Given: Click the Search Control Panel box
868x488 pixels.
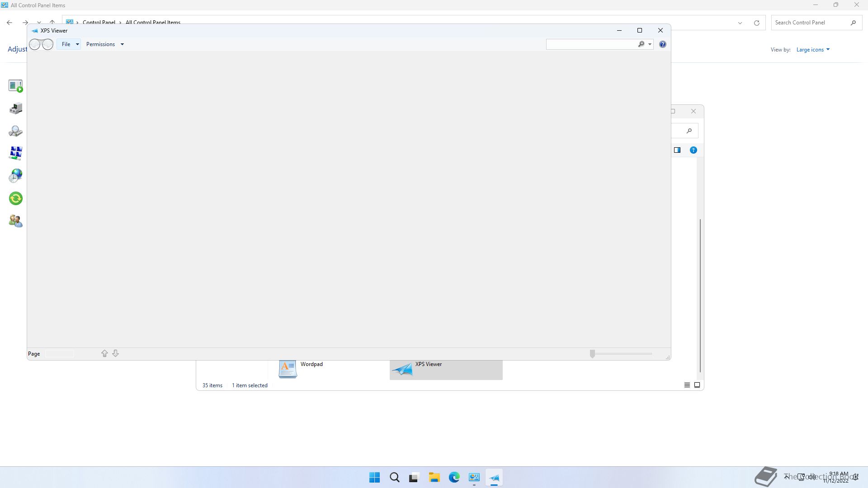Looking at the screenshot, I should click(x=809, y=23).
